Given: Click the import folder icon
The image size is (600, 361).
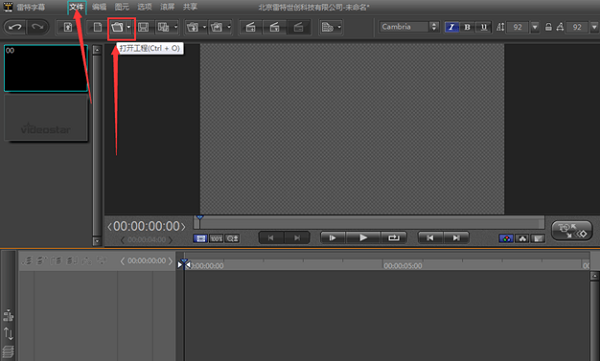Looking at the screenshot, I should click(192, 27).
